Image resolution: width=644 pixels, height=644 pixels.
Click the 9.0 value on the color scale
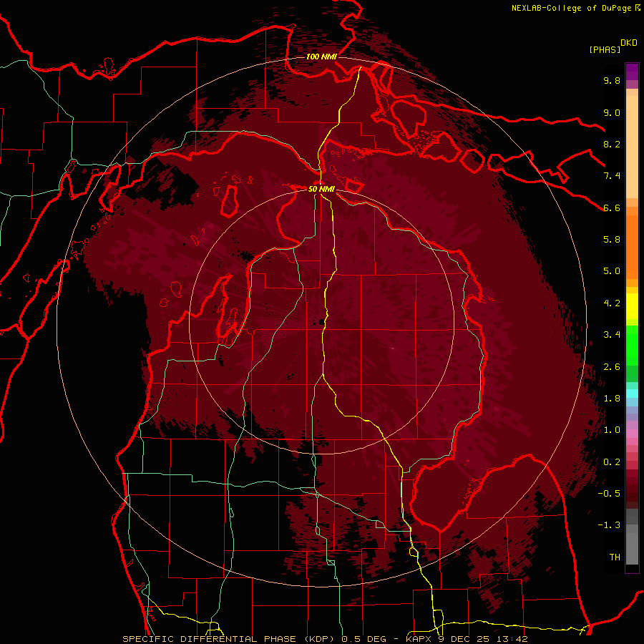tap(612, 112)
